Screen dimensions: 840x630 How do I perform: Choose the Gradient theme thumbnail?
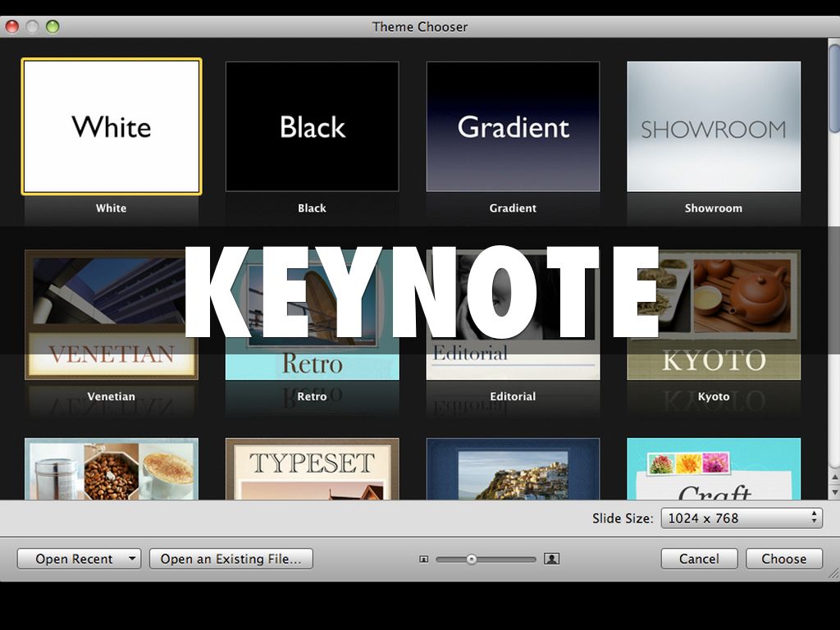(x=513, y=126)
